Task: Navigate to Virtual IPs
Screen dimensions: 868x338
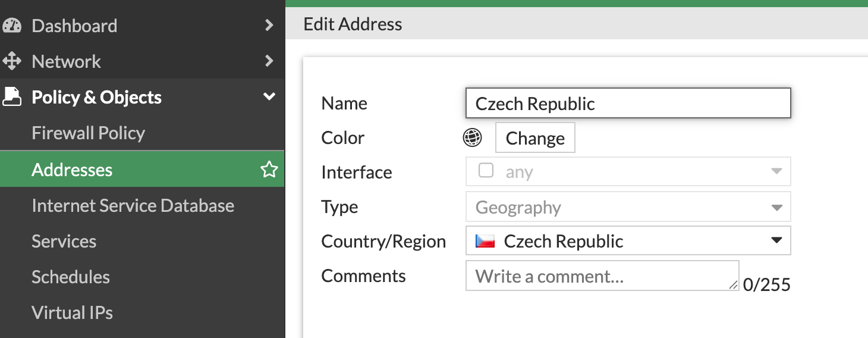Action: pyautogui.click(x=72, y=313)
